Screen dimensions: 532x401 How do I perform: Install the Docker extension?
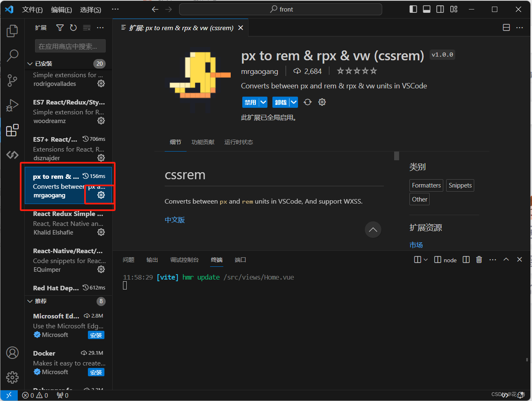pos(96,372)
